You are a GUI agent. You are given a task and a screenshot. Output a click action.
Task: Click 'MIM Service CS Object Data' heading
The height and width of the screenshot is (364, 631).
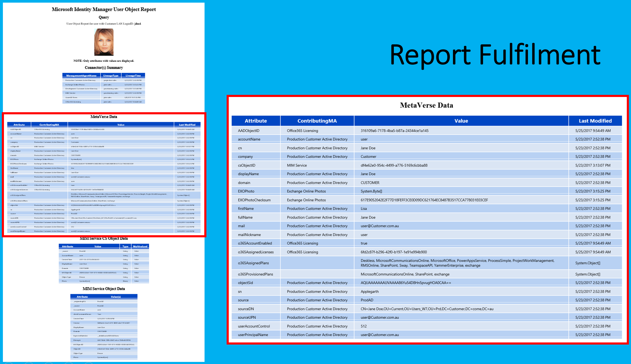104,239
